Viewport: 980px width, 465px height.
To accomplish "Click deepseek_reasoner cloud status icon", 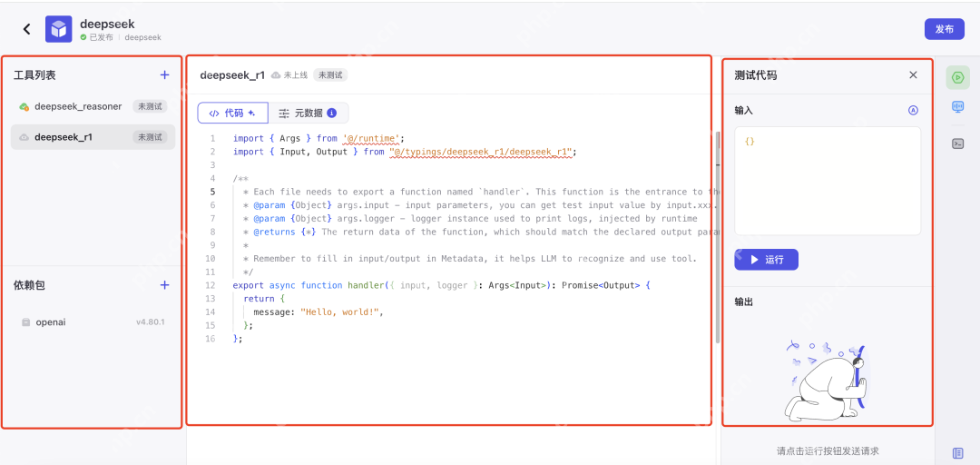I will (24, 106).
